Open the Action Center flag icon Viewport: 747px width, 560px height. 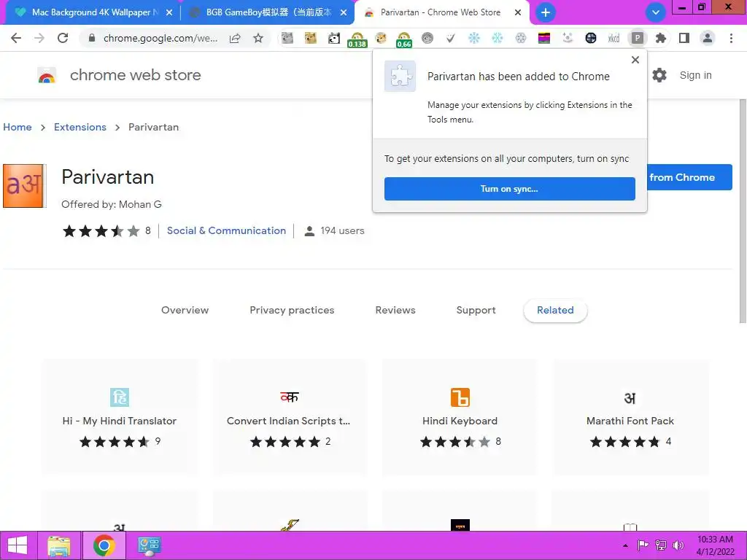(x=643, y=545)
